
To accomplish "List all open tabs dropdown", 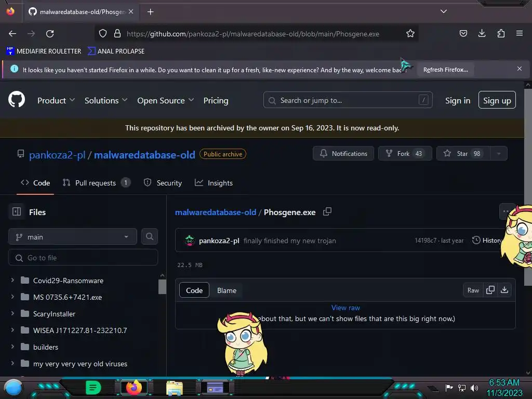I will [444, 11].
